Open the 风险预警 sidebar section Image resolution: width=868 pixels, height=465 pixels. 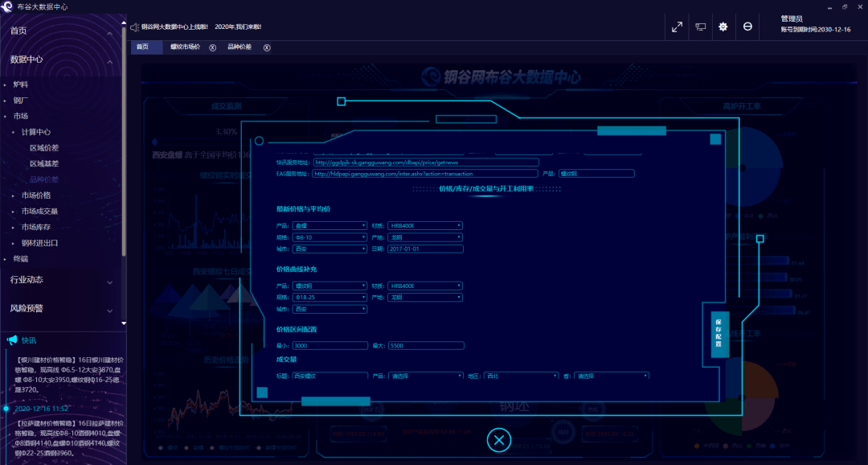26,308
